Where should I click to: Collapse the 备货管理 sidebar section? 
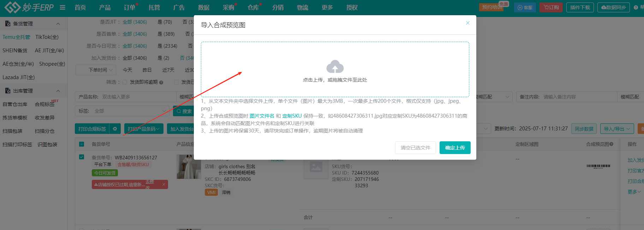point(58,24)
